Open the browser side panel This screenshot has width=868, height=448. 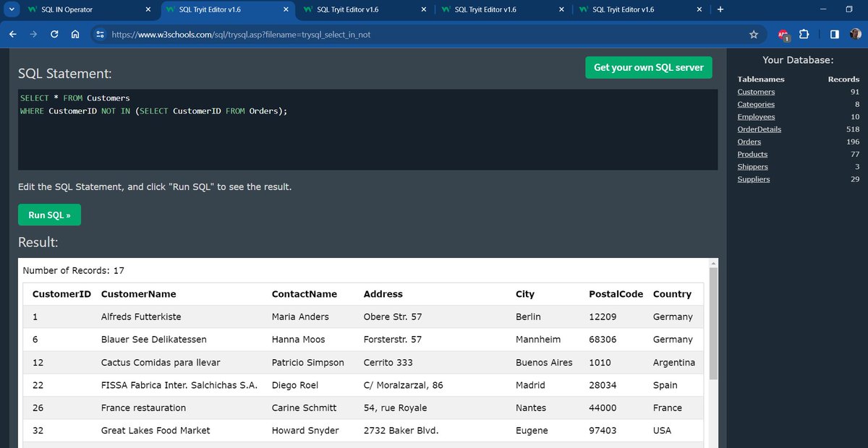[x=833, y=34]
